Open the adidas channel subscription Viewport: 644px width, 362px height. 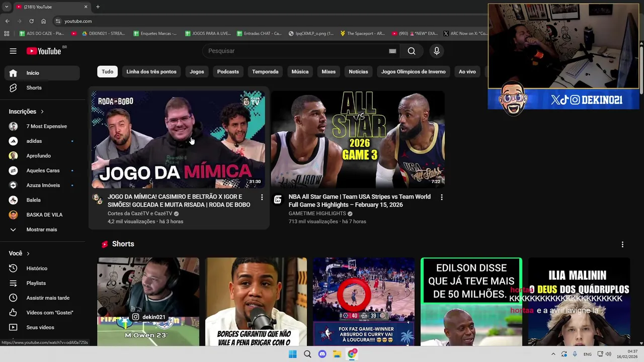click(42, 141)
